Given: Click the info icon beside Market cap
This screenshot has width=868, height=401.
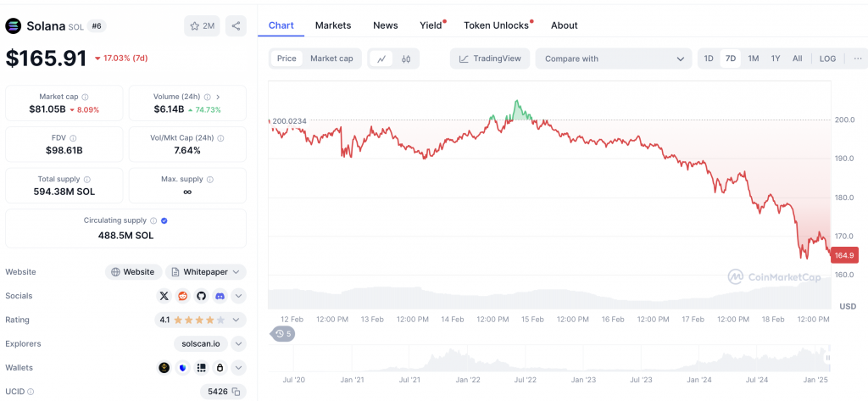Looking at the screenshot, I should (85, 97).
